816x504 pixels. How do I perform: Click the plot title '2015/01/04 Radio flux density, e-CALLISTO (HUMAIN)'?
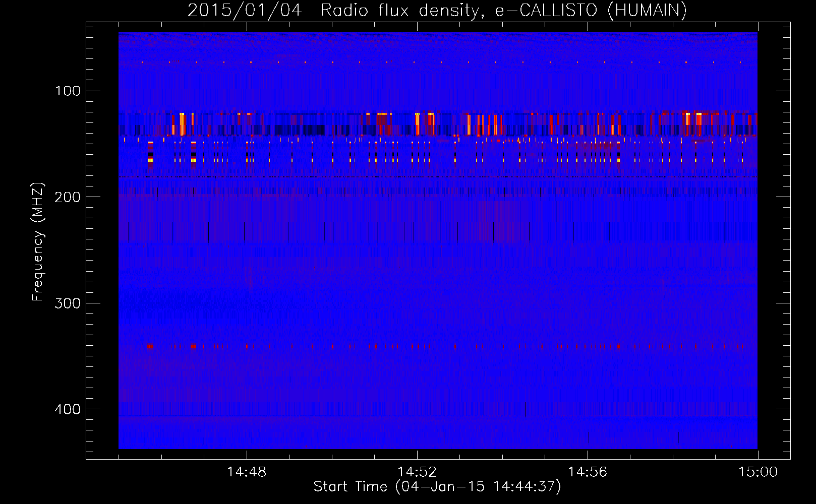[x=437, y=10]
